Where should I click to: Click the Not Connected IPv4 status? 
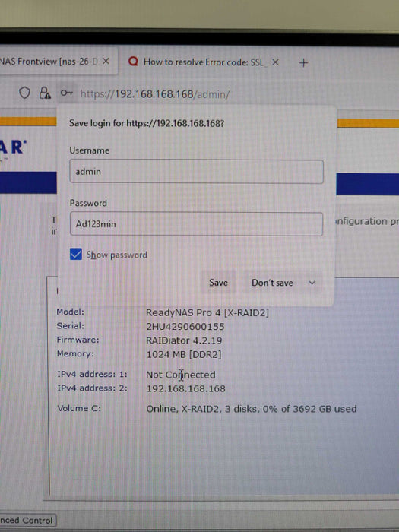click(x=181, y=375)
